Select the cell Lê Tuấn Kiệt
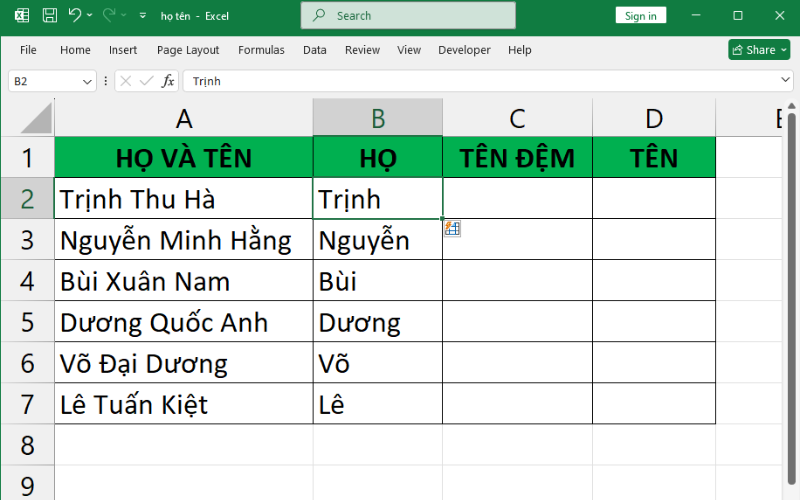The image size is (800, 500). pyautogui.click(x=184, y=404)
